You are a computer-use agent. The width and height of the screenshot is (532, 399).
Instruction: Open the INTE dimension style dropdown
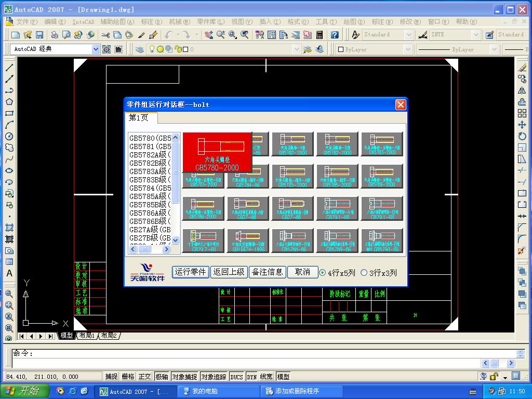pos(476,35)
